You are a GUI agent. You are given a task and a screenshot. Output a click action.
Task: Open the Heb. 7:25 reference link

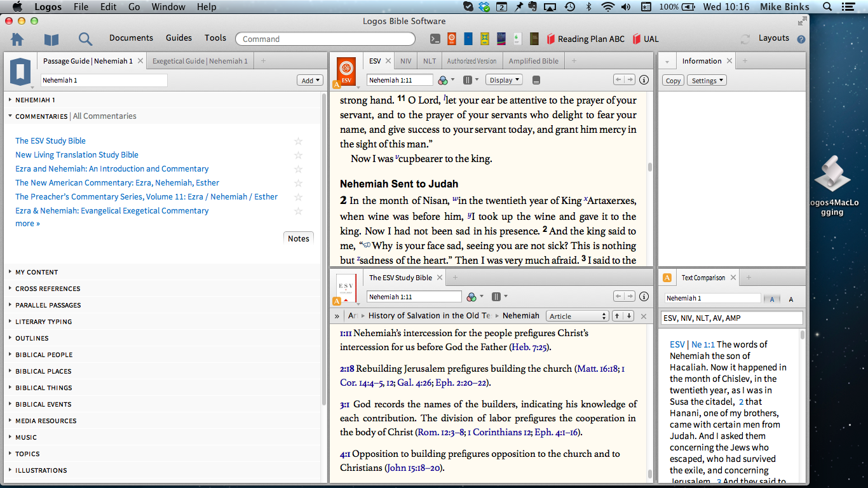529,347
